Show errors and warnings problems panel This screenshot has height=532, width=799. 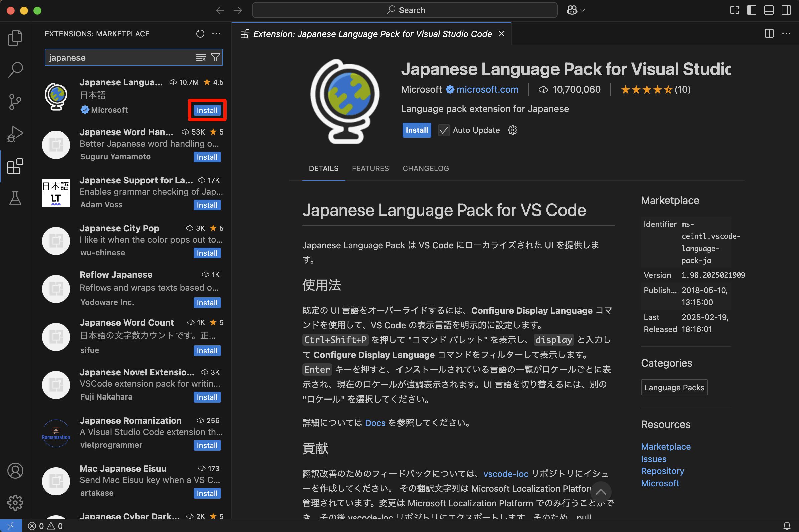[x=45, y=526]
